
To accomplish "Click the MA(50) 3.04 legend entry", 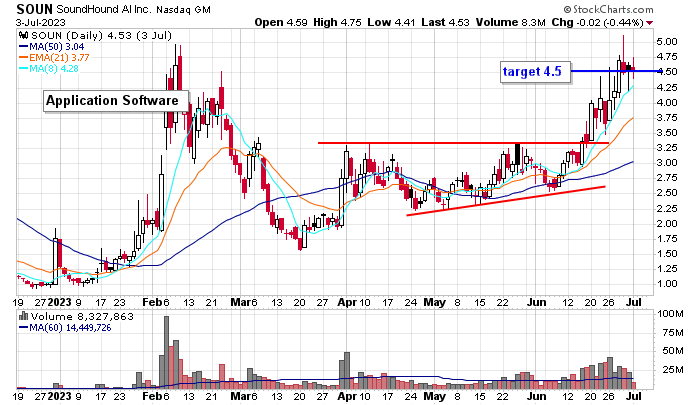I will [51, 46].
